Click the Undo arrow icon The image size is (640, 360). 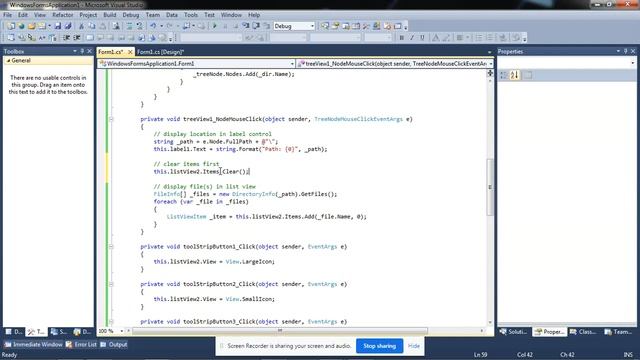pyautogui.click(x=153, y=26)
